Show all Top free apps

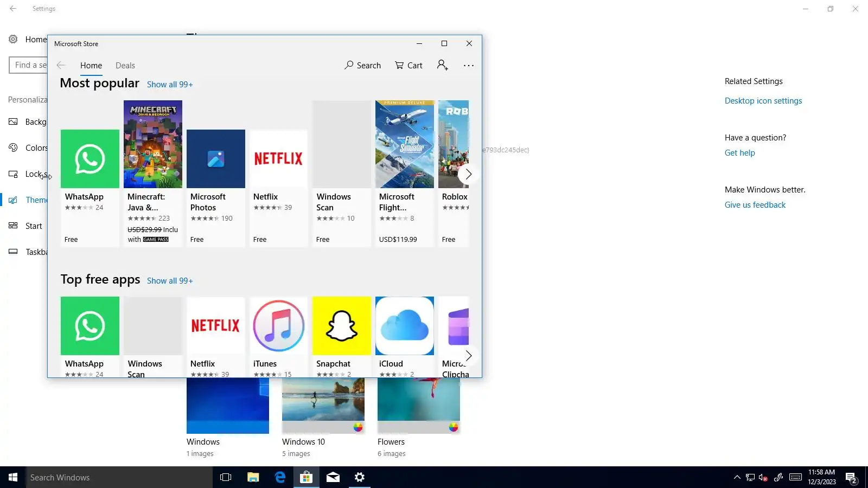pyautogui.click(x=170, y=281)
